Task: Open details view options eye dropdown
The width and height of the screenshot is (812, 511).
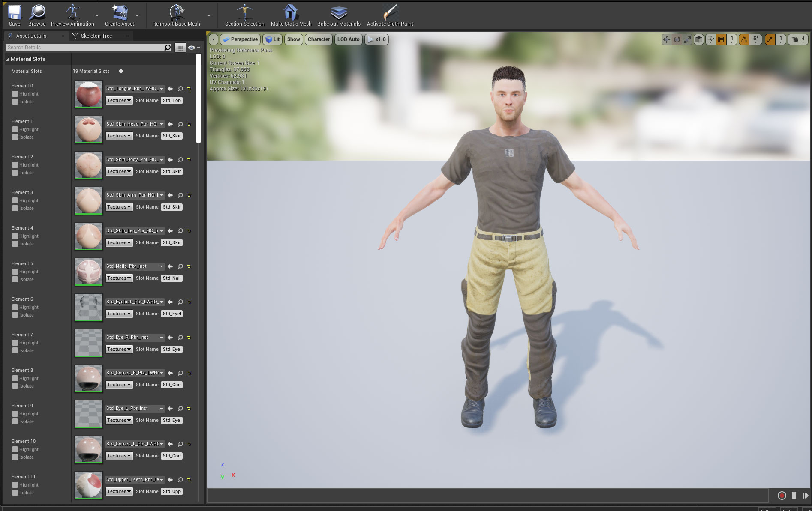Action: point(194,48)
